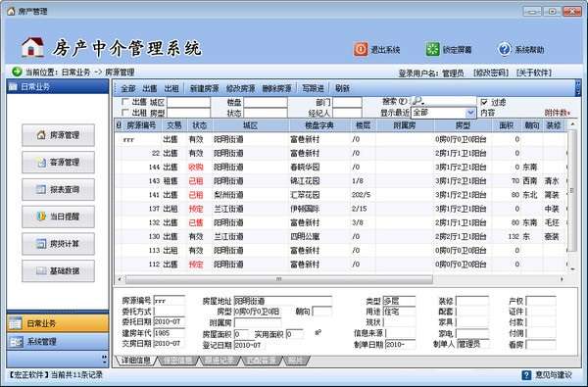The height and width of the screenshot is (387, 588).
Task: Click the 关于软件 link
Action: click(534, 73)
